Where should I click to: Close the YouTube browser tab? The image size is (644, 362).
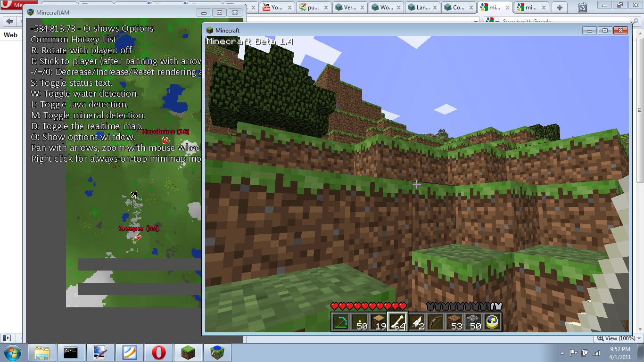pyautogui.click(x=290, y=7)
